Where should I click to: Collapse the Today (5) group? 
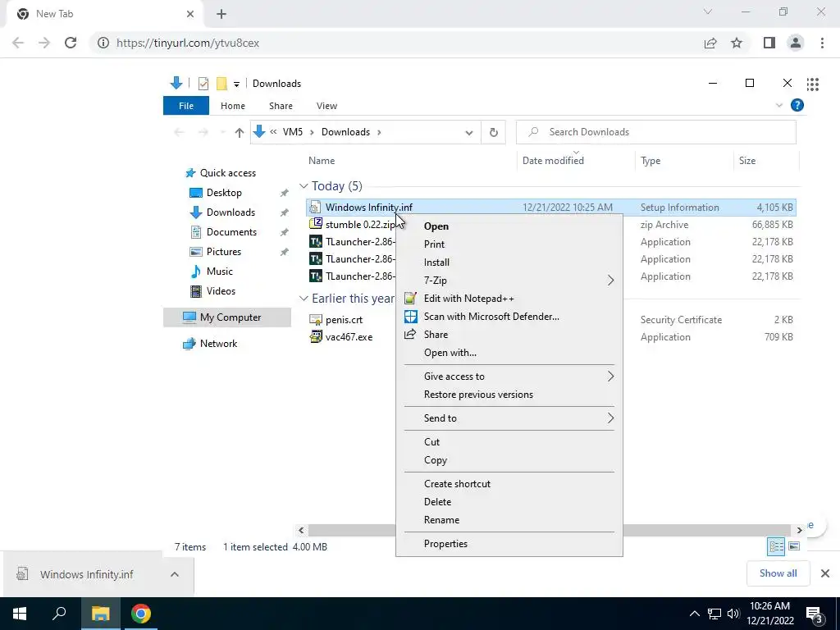click(304, 186)
